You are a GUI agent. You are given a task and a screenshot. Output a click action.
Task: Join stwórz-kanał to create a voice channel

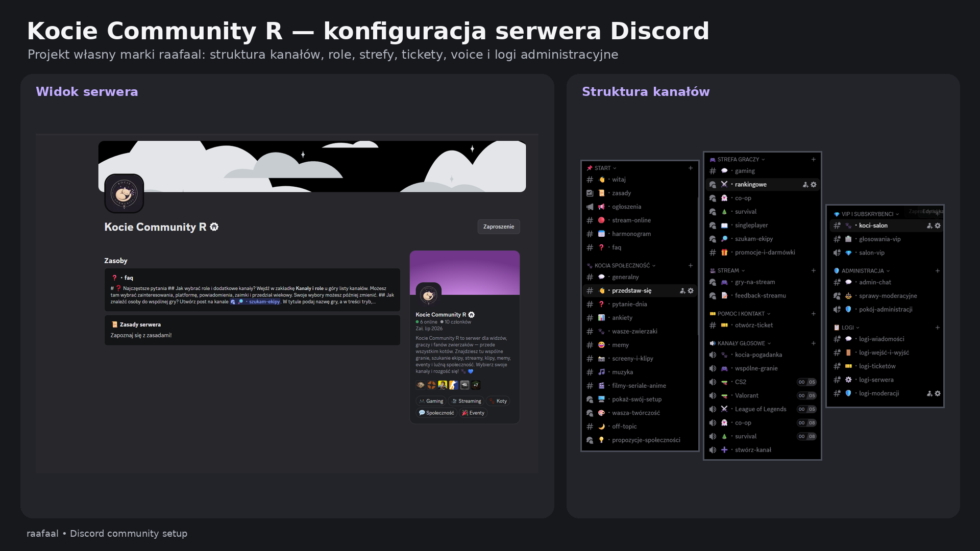pyautogui.click(x=763, y=450)
